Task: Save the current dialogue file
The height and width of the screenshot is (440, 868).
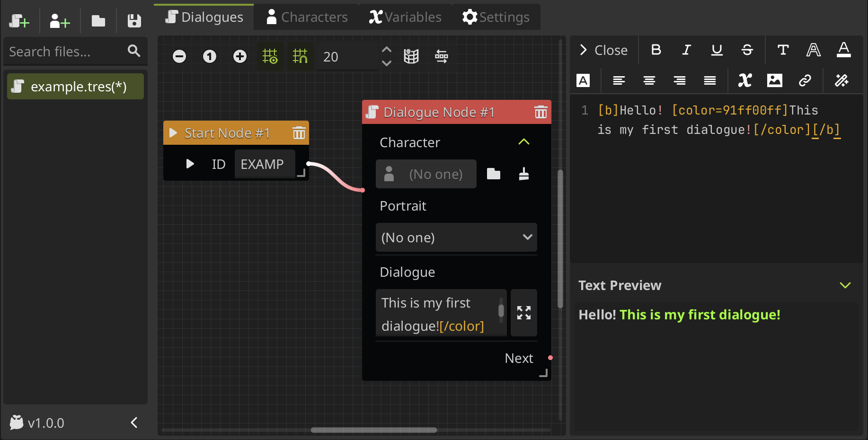Action: 133,21
